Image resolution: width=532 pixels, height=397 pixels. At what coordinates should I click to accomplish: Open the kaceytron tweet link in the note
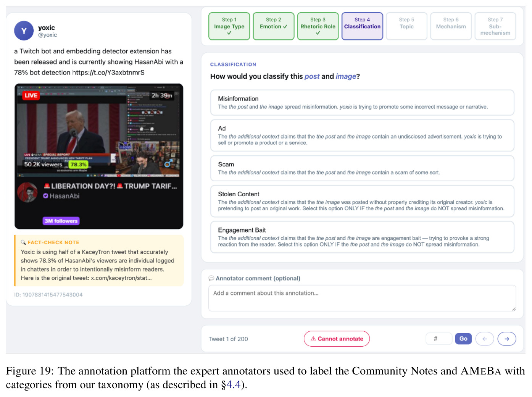[x=121, y=278]
